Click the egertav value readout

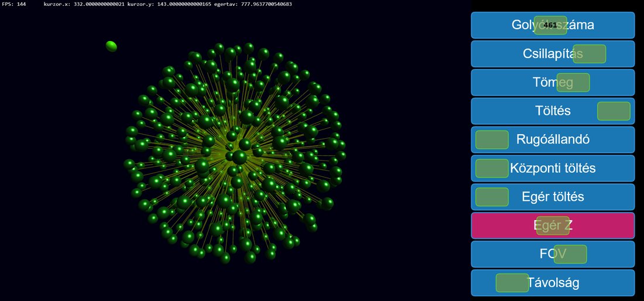click(253, 4)
